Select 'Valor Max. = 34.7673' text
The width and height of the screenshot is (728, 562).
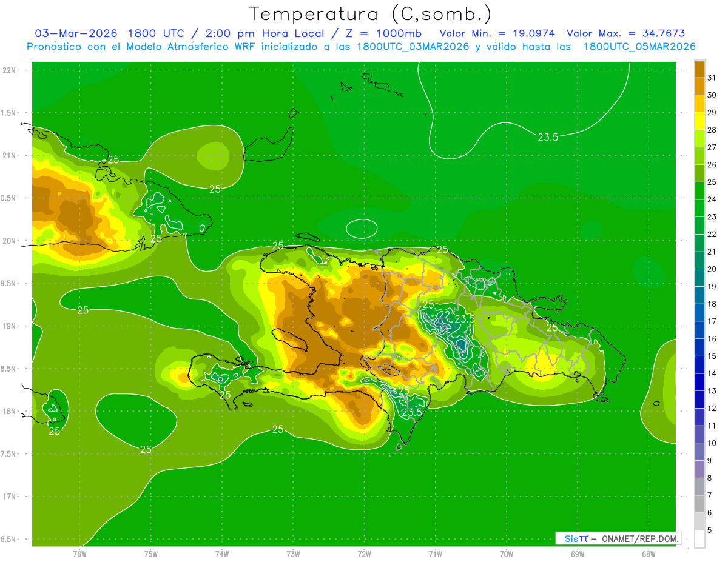click(626, 33)
